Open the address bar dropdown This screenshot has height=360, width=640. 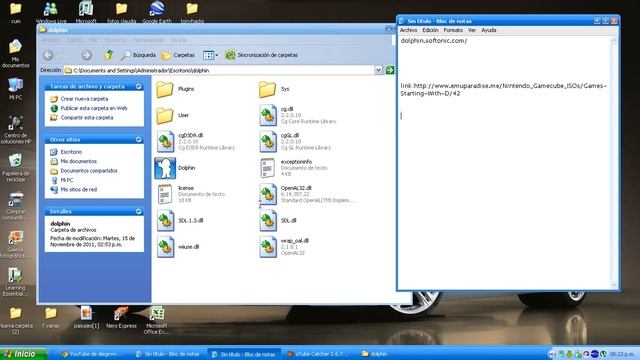(378, 70)
